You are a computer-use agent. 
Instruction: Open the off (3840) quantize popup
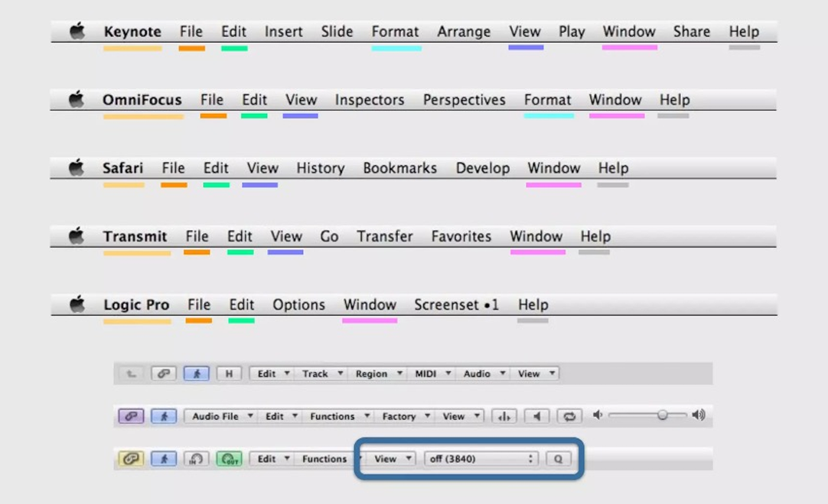481,459
